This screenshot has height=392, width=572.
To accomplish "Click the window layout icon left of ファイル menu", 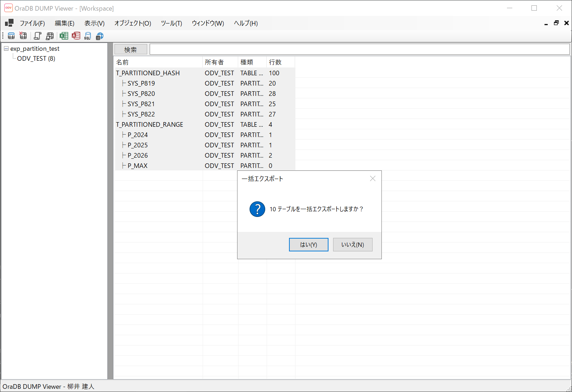I will pos(9,23).
